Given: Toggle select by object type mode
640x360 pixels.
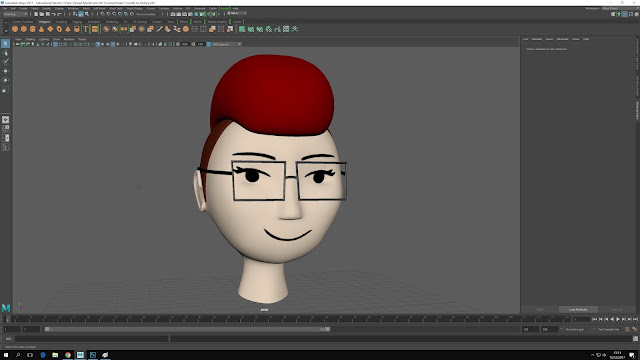Looking at the screenshot, I should (81, 14).
